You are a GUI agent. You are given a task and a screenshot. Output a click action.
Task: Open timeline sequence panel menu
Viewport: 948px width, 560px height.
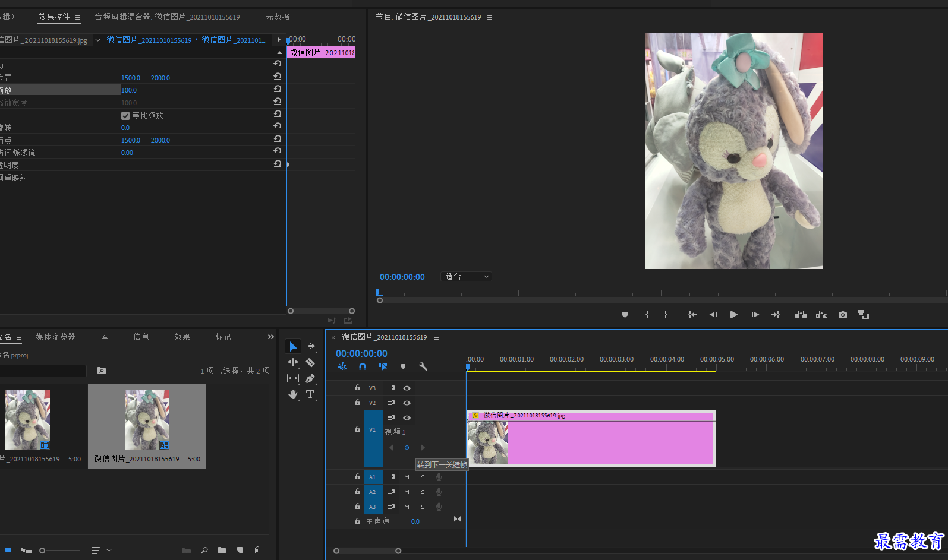[x=436, y=337]
